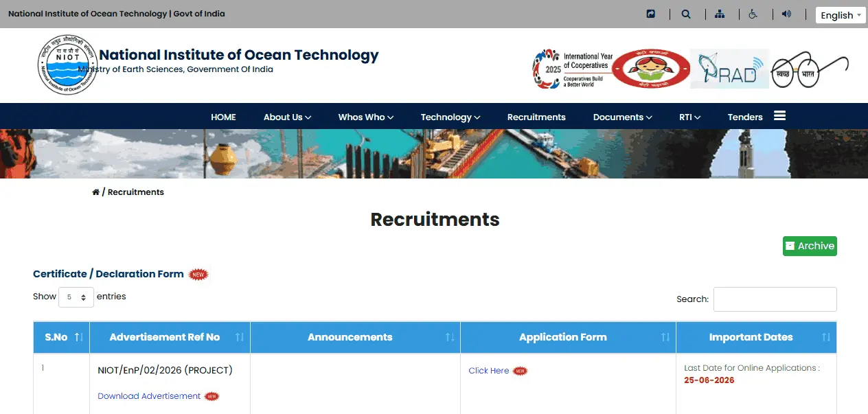Screen dimensions: 868x414
Task: Change the Show entries count selector
Action: pyautogui.click(x=76, y=297)
